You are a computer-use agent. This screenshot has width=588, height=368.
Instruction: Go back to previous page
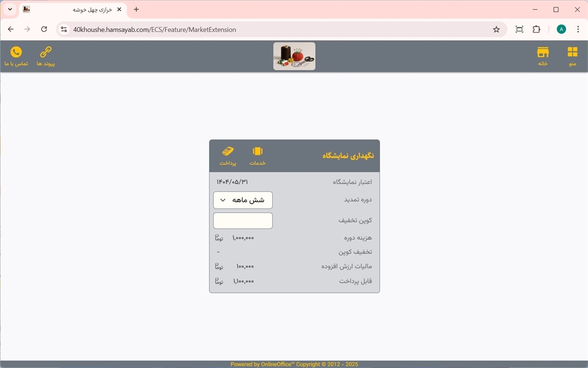[10, 29]
